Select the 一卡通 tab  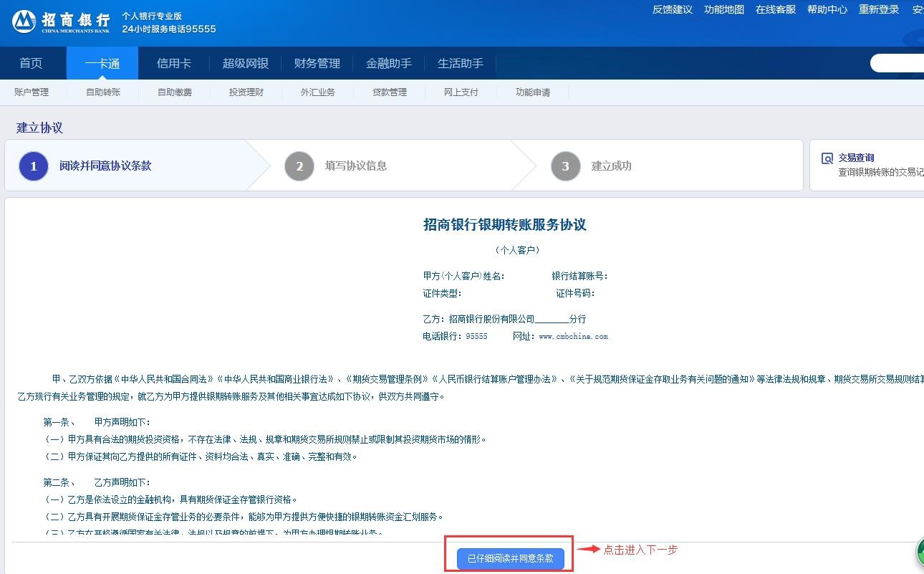[x=102, y=63]
